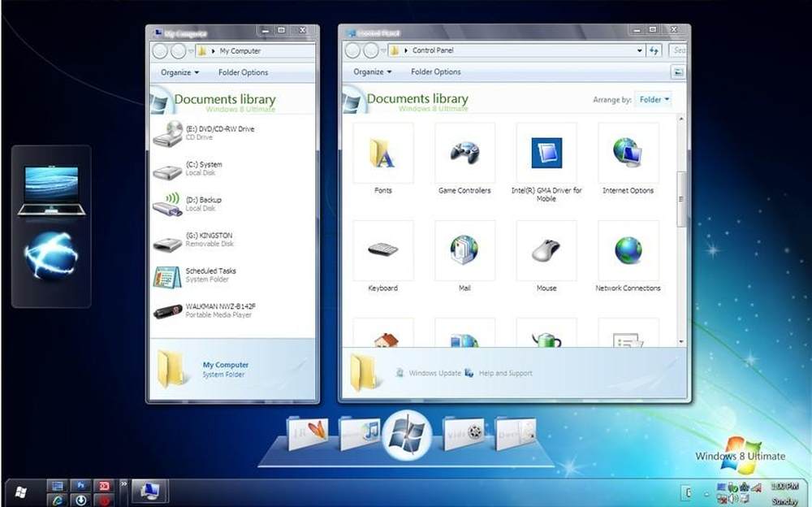Go forward in the My Computer window
This screenshot has height=507, width=812.
coord(178,51)
